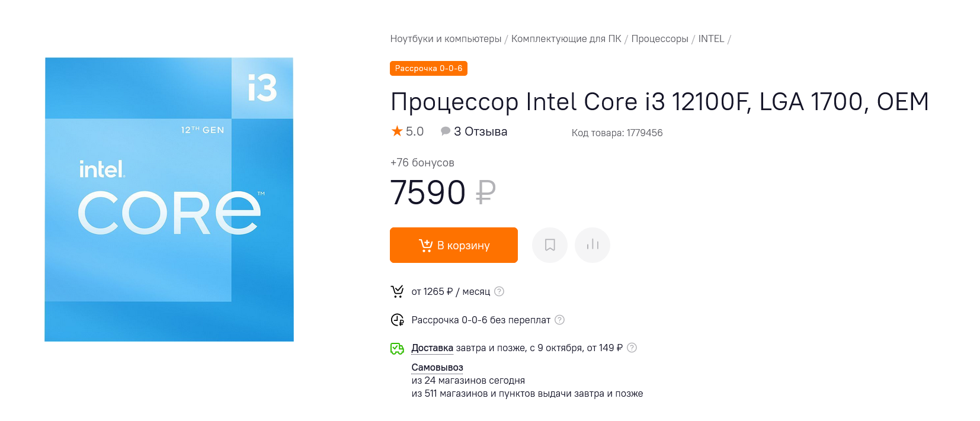This screenshot has height=421, width=980.
Task: Click the reviews speech bubble icon
Action: click(x=445, y=131)
